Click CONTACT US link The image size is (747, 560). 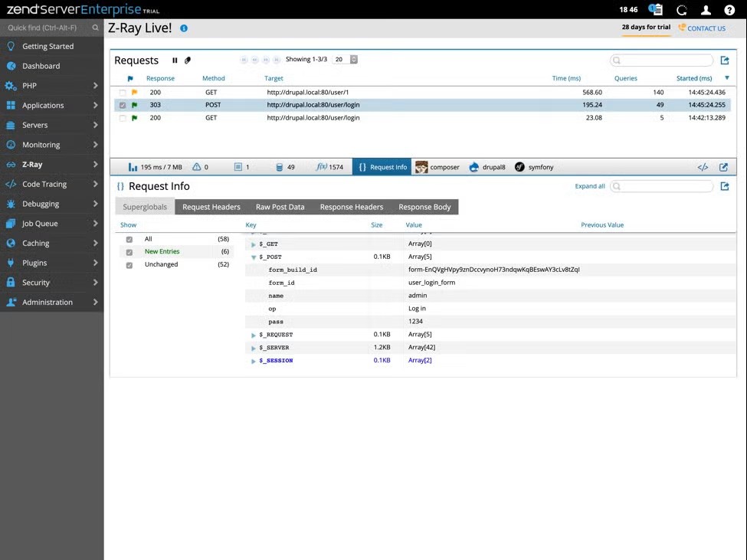703,28
